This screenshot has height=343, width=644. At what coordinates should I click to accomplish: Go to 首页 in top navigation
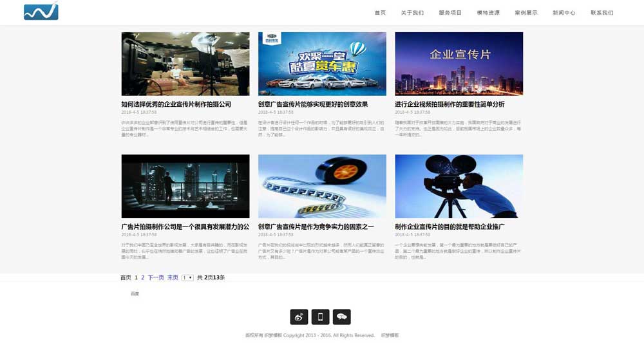381,13
